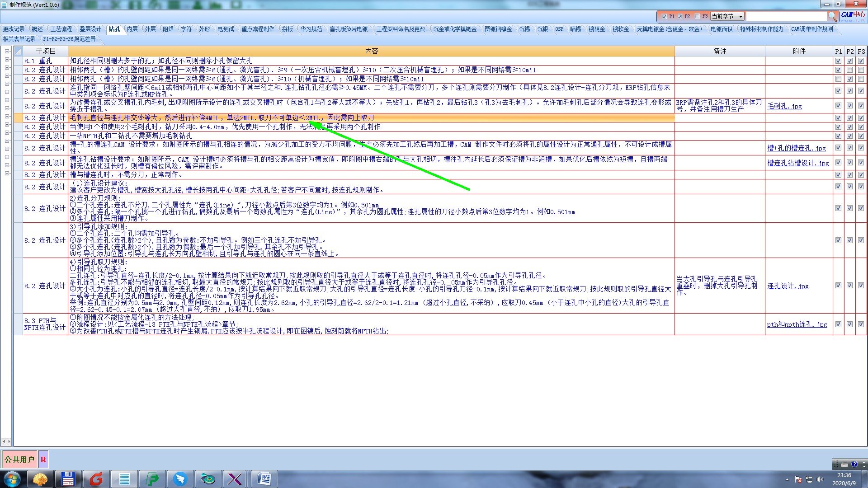Toggle the P3 filter checkbox in search bar
This screenshot has width=868, height=488.
tap(697, 16)
